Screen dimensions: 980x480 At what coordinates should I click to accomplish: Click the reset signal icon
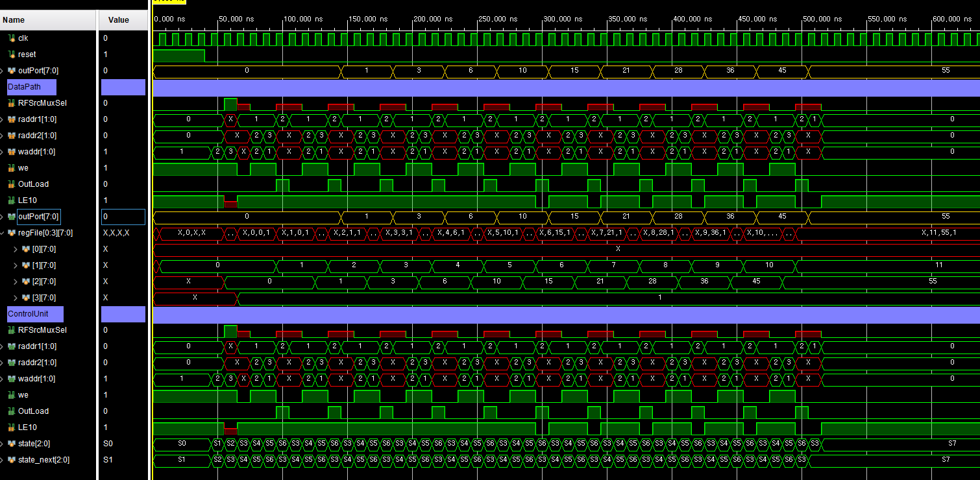pos(12,54)
